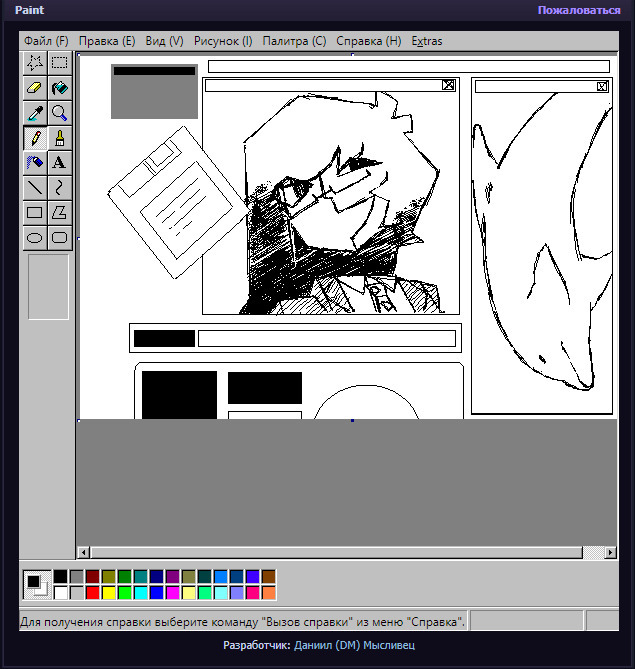Open developer link Даниил (DM) Мысливец
Viewport: 635px width, 669px height.
pos(354,645)
